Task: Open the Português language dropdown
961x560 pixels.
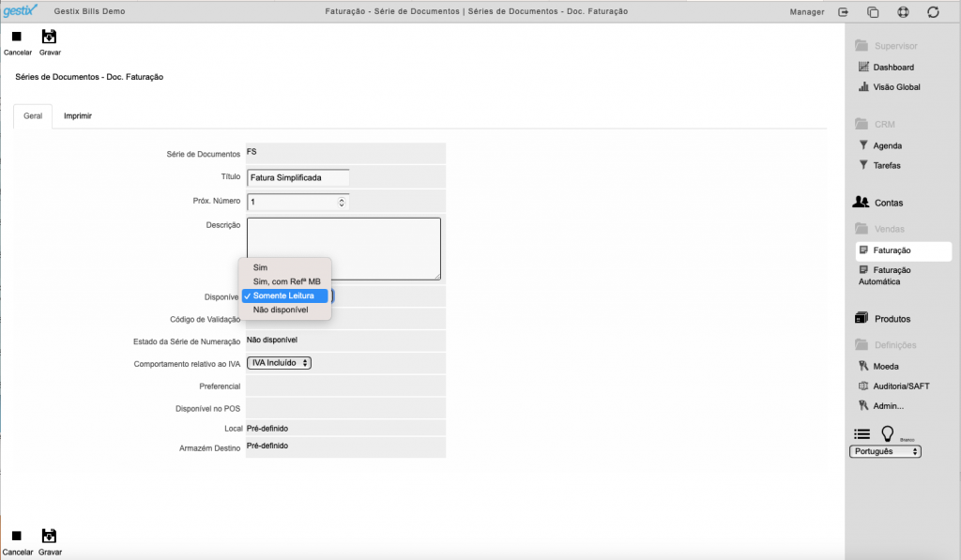Action: click(885, 451)
